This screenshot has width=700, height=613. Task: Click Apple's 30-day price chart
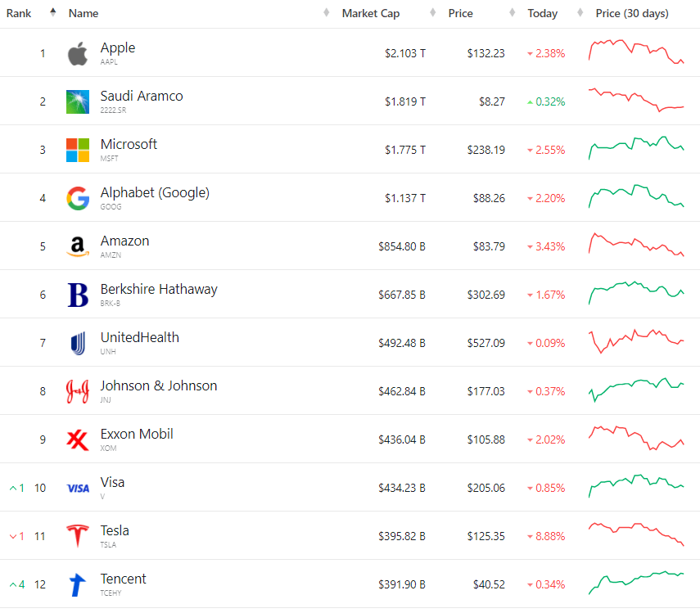[636, 52]
